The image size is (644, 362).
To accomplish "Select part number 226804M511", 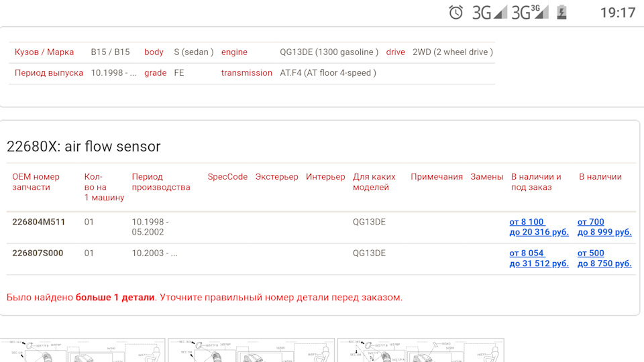I will click(x=39, y=222).
